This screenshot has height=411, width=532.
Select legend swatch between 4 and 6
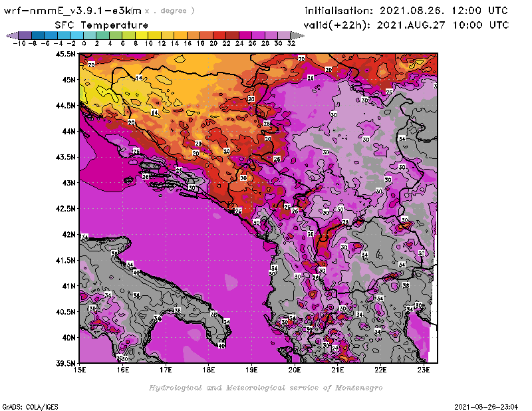point(116,35)
